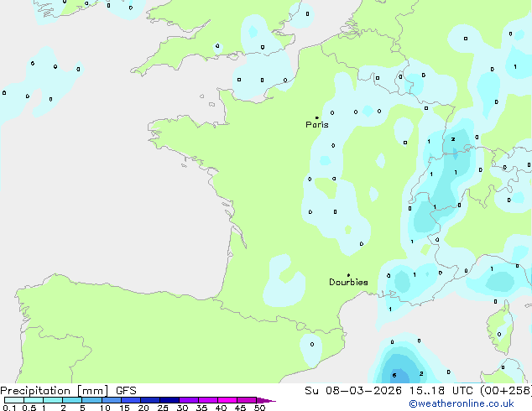
Task: Select the 2–5 mm legend color swatch
Action: 72,400
